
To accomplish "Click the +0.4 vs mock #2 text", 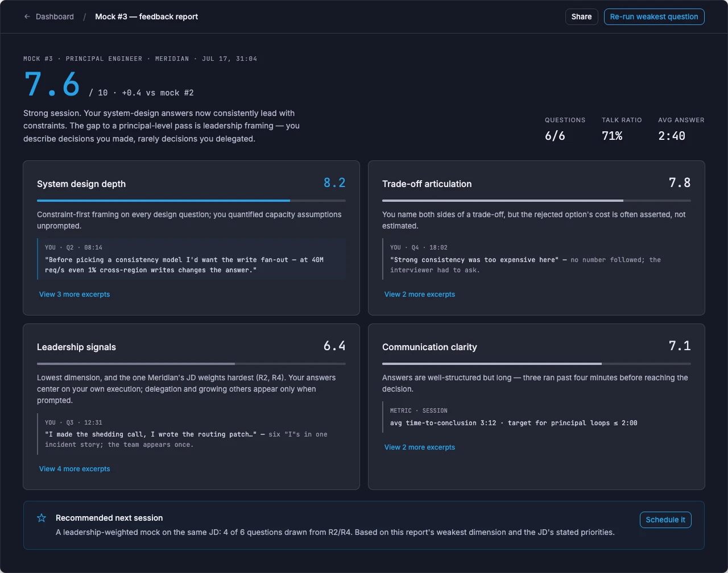I will 158,93.
